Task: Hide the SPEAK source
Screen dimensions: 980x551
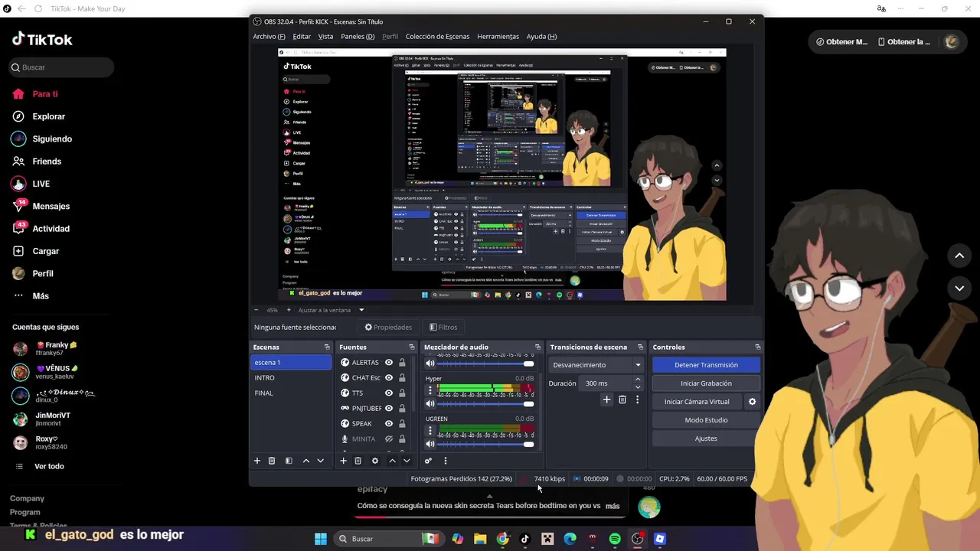Action: [x=389, y=423]
